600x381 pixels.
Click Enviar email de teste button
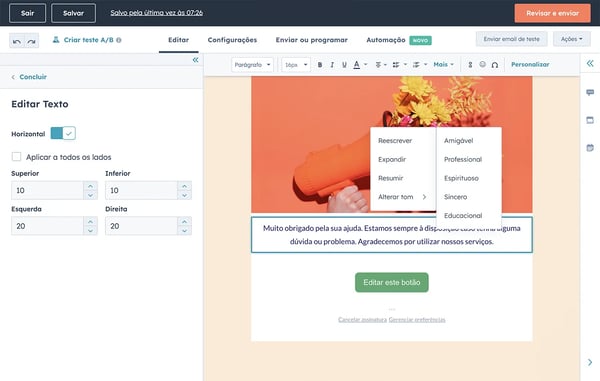512,39
